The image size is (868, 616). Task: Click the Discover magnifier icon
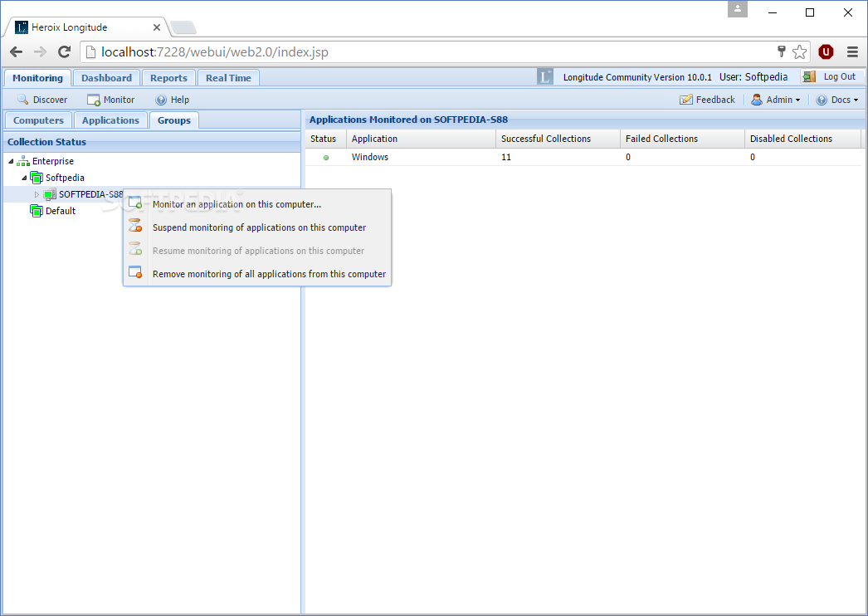click(x=22, y=100)
